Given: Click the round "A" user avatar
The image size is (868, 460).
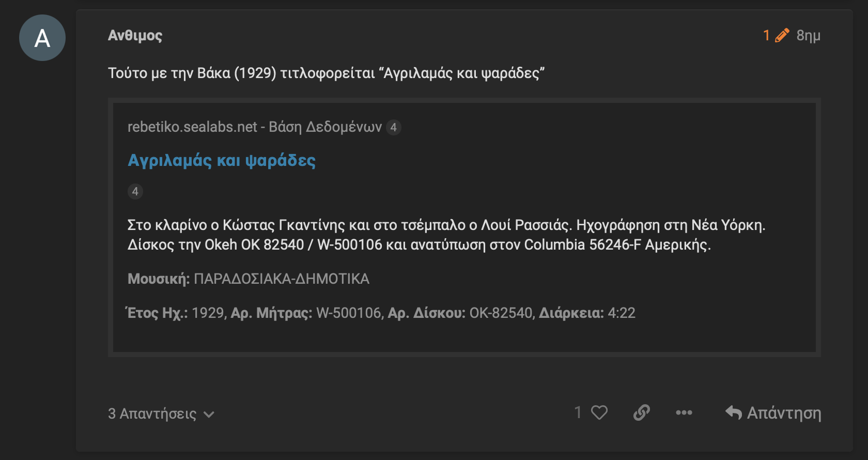Looking at the screenshot, I should click(x=42, y=38).
